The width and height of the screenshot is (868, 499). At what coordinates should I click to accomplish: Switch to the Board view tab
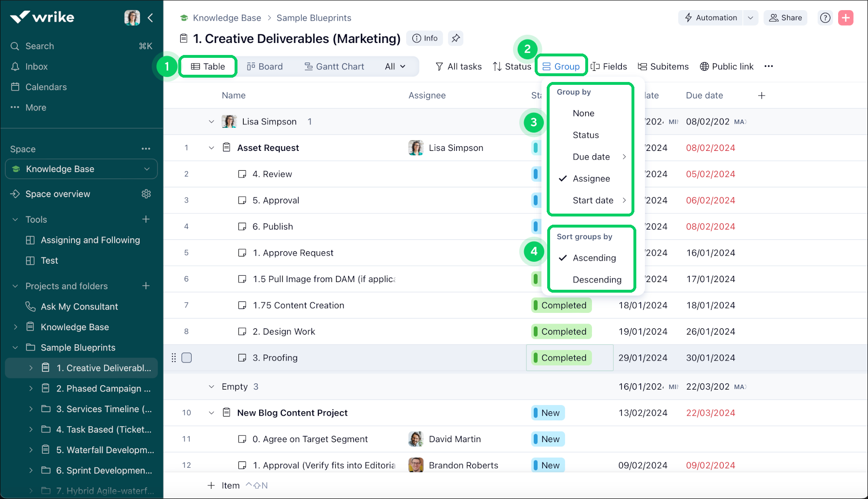[264, 66]
